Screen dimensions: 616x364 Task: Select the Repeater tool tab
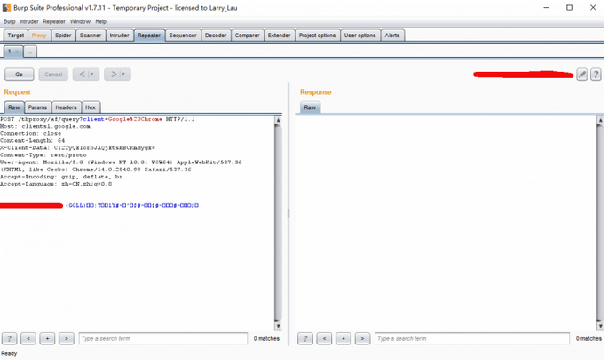point(149,36)
